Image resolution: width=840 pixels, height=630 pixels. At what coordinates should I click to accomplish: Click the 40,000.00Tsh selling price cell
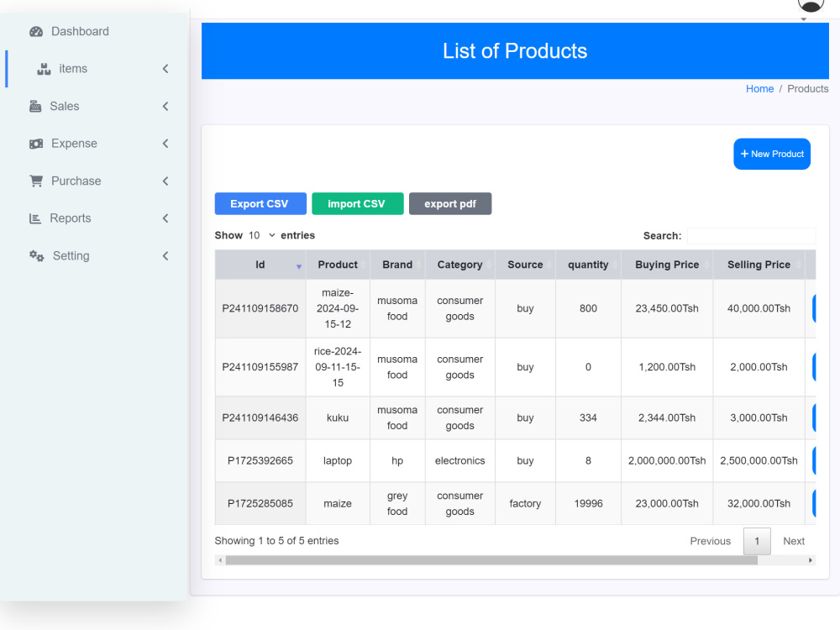[759, 308]
